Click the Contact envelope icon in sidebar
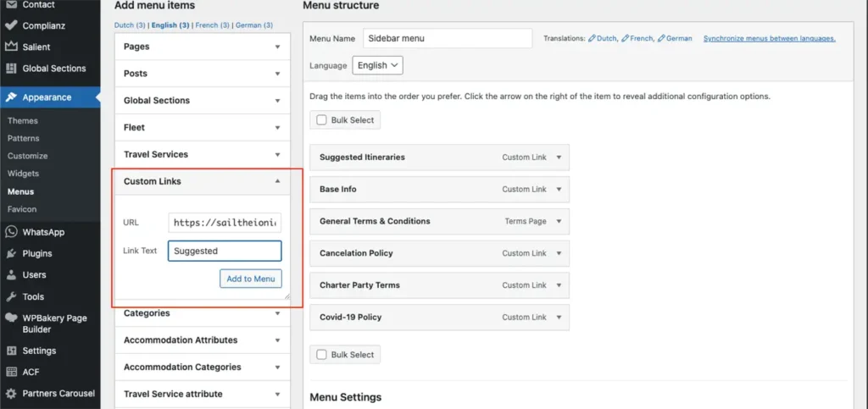This screenshot has width=868, height=409. [x=10, y=4]
